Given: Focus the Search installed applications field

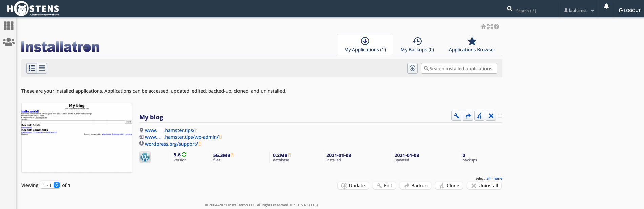Looking at the screenshot, I should click(459, 68).
